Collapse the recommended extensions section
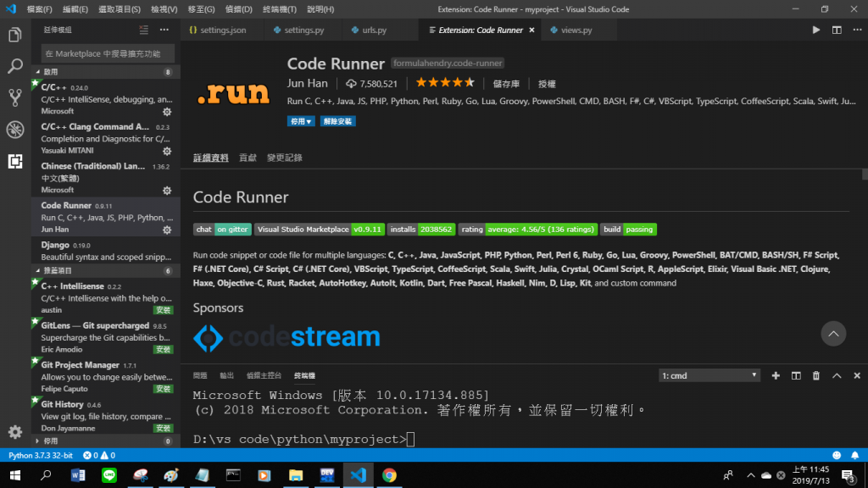The width and height of the screenshot is (868, 488). (x=105, y=270)
